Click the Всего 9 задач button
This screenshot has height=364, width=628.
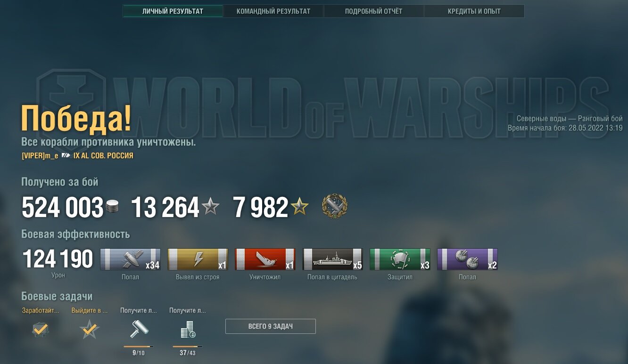[x=271, y=326]
